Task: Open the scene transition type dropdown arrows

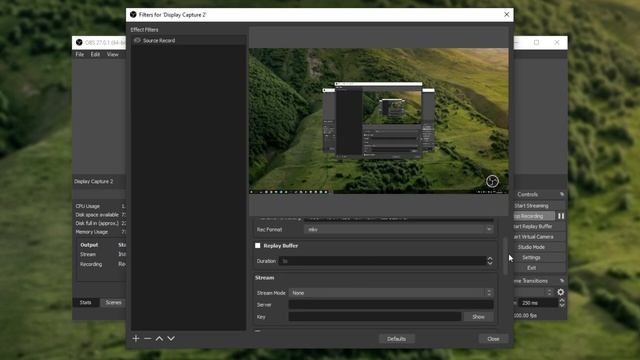Action: point(549,292)
